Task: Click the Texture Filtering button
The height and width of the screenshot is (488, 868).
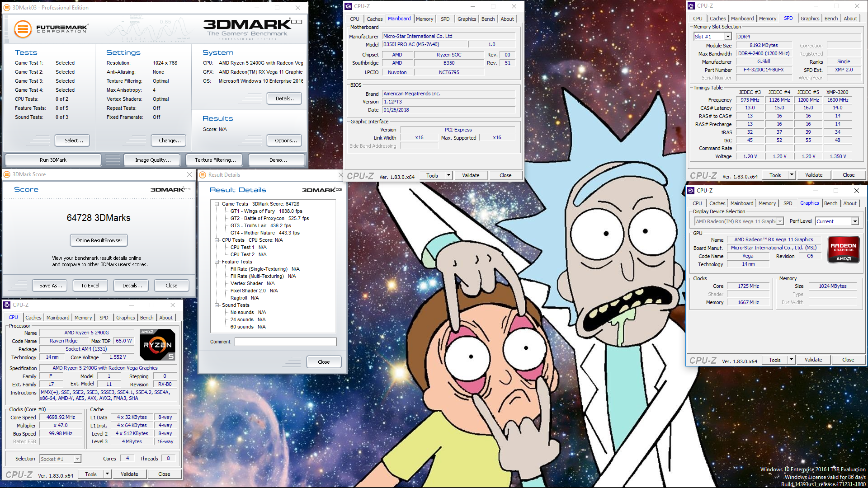Action: point(215,160)
